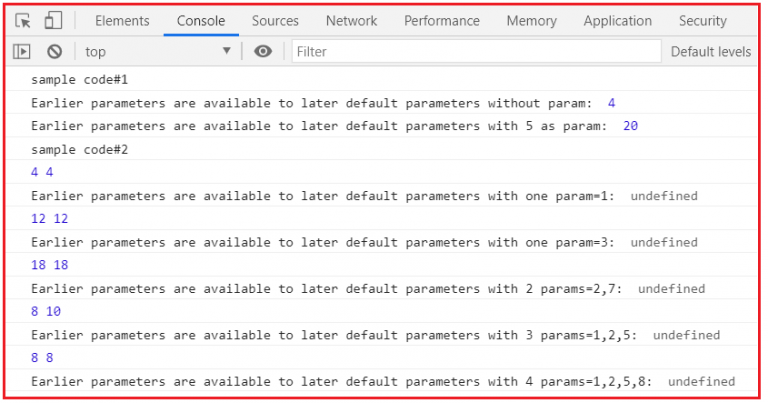768x403 pixels.
Task: Click the 'sample code#1' log line
Action: pyautogui.click(x=80, y=79)
